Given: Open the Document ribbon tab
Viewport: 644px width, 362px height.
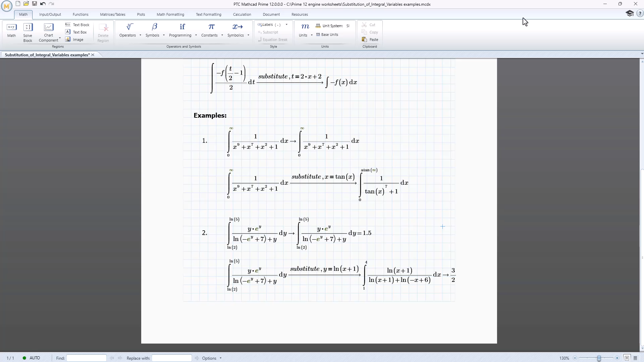Looking at the screenshot, I should pyautogui.click(x=271, y=14).
